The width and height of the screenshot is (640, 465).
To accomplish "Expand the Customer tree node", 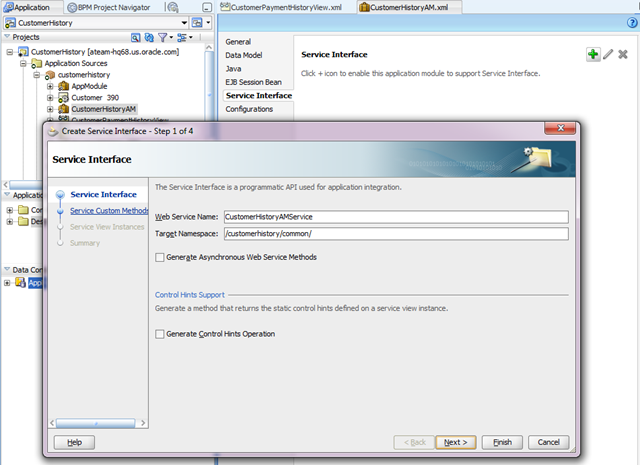I will (50, 98).
